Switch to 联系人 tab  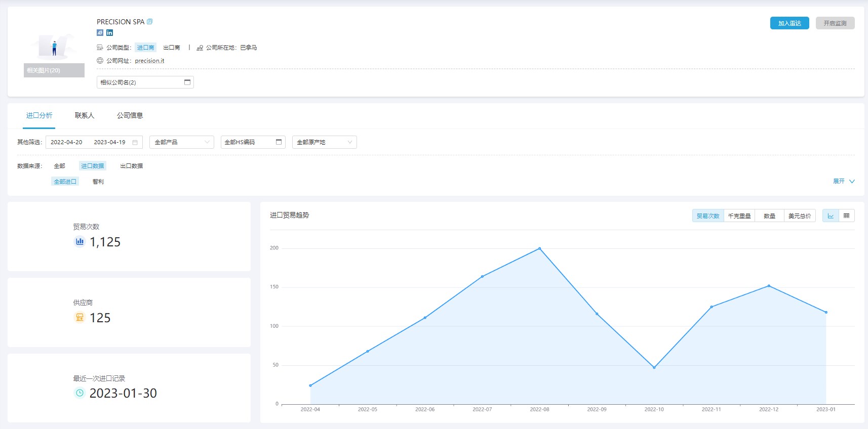[85, 115]
